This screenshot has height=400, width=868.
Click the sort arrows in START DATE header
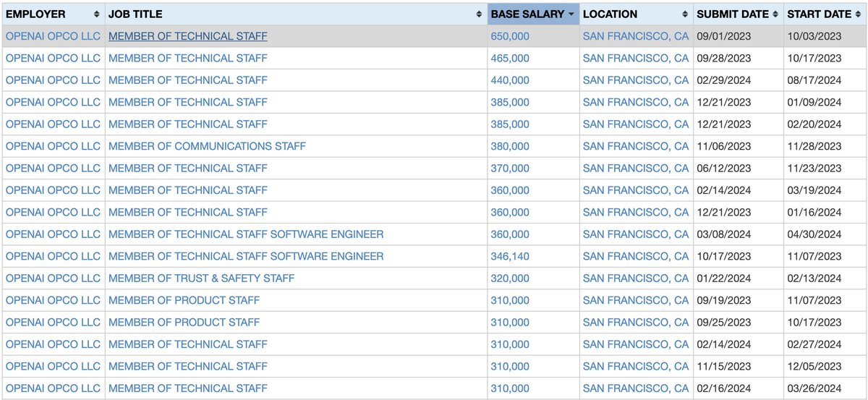pos(858,14)
